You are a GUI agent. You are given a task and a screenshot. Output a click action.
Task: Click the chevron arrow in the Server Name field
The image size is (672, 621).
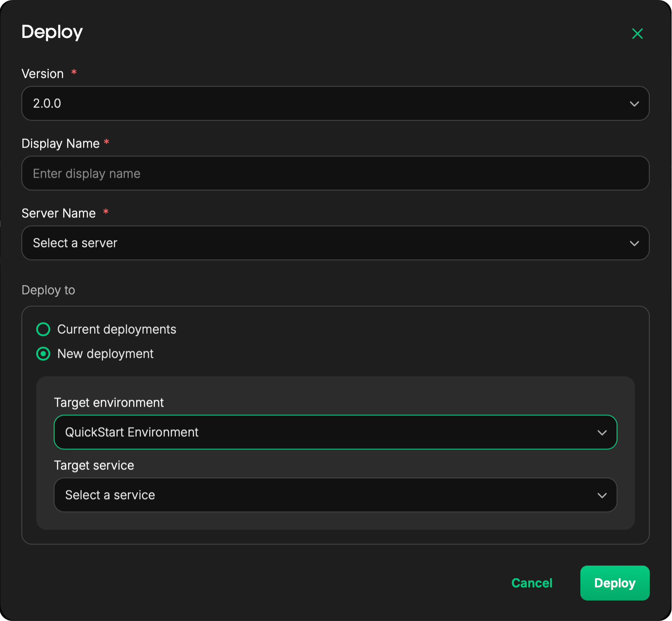click(634, 243)
